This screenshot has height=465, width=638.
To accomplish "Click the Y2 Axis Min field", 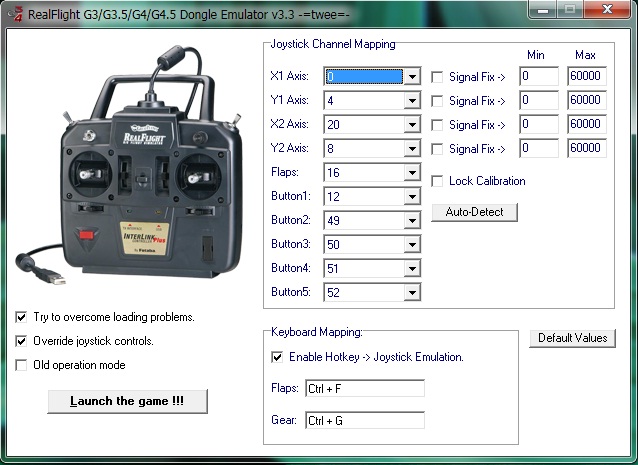I will tap(539, 148).
